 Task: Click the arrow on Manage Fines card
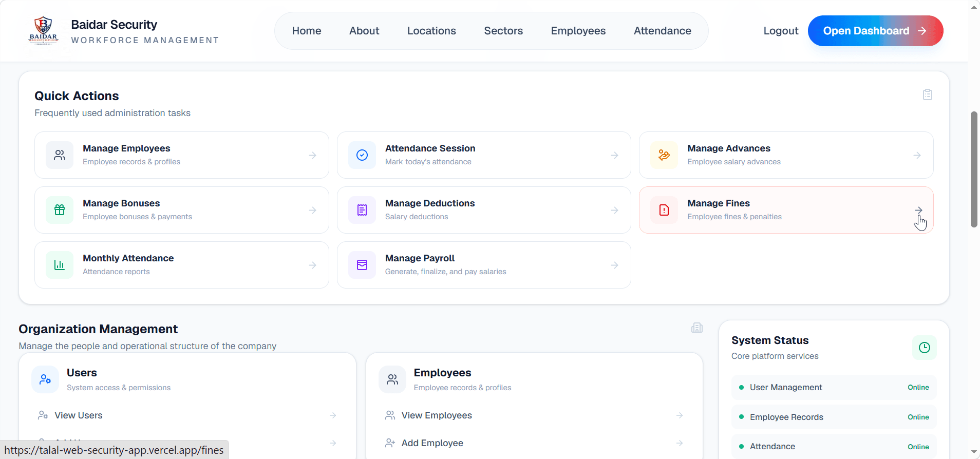click(x=918, y=210)
